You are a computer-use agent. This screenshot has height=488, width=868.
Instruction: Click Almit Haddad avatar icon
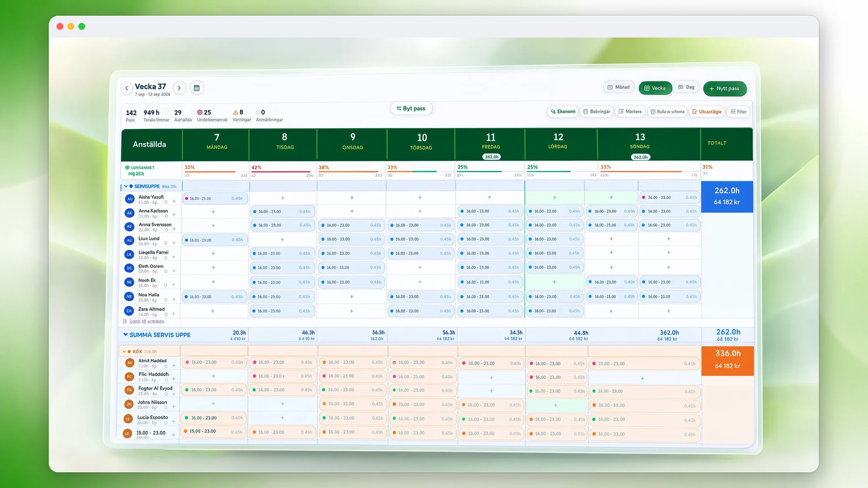point(130,363)
